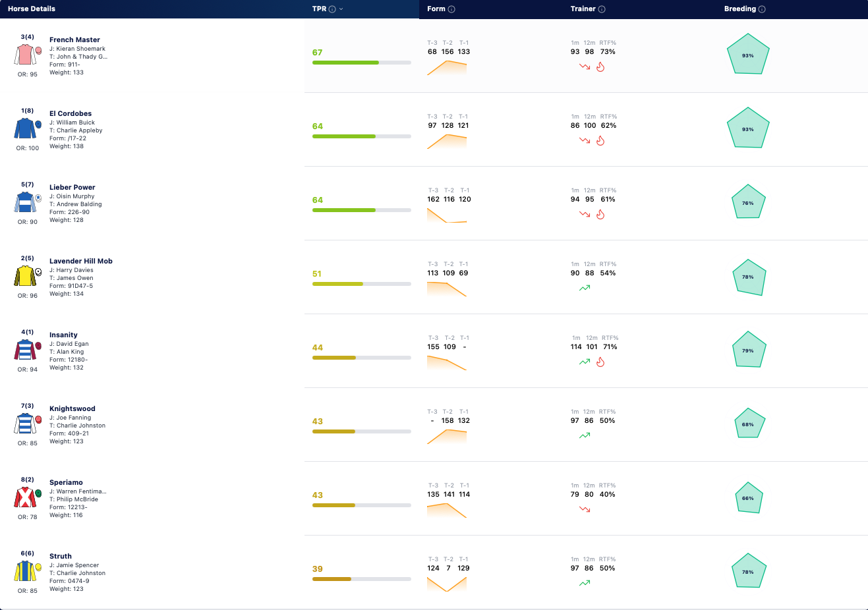Screen dimensions: 868x610
Task: Select the Horse Details column header
Action: pos(32,9)
